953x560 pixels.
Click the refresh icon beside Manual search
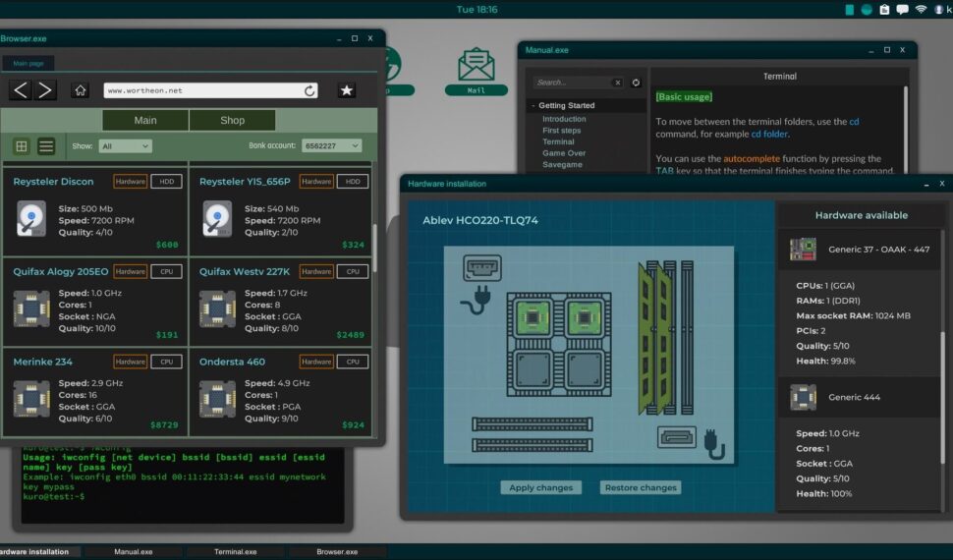pyautogui.click(x=636, y=83)
